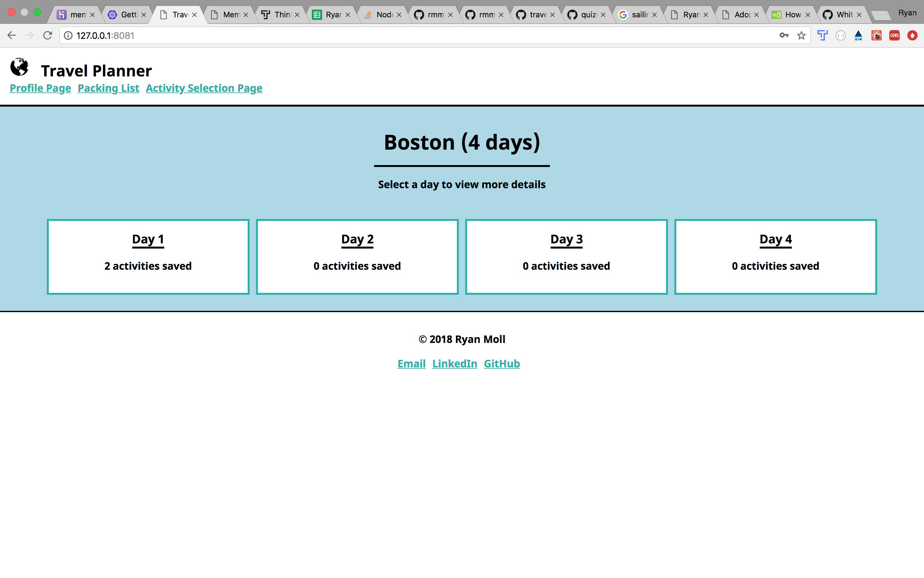
Task: Go to Activity Selection Page
Action: click(204, 88)
